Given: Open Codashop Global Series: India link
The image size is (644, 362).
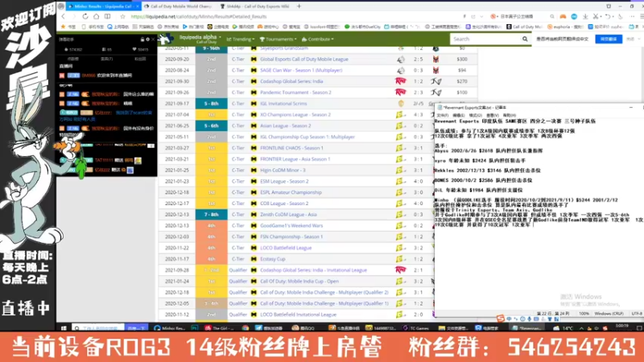Looking at the screenshot, I should pos(291,81).
